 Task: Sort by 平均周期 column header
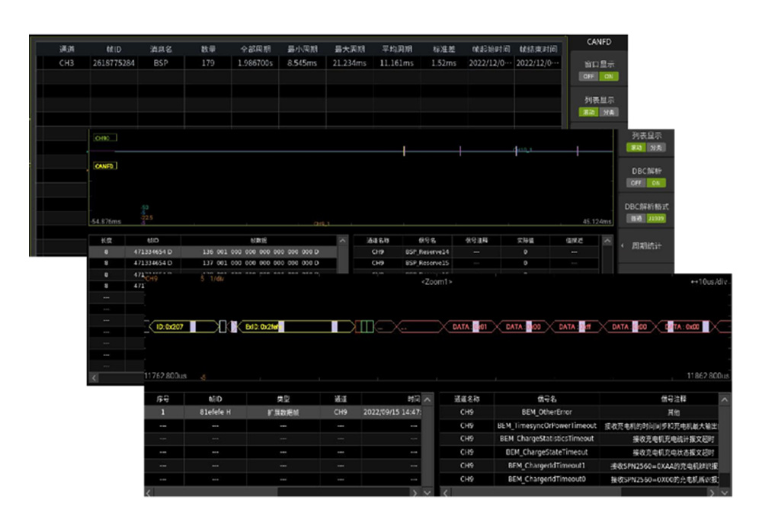(395, 49)
